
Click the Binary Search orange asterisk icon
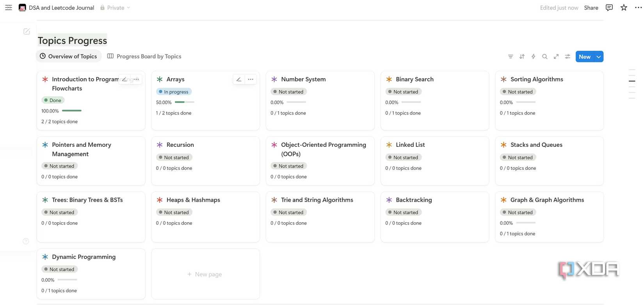coord(389,79)
